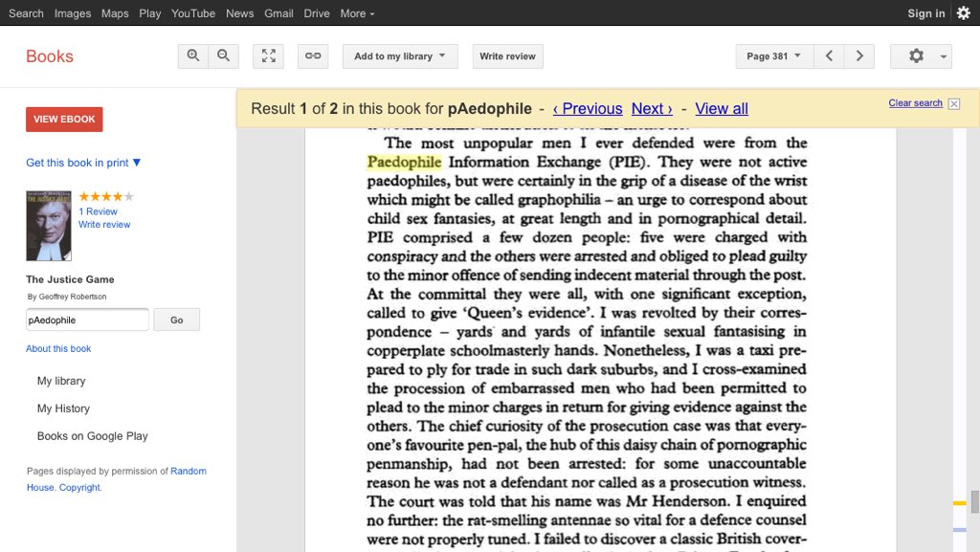
Task: Open the 1 Review link
Action: click(x=99, y=211)
